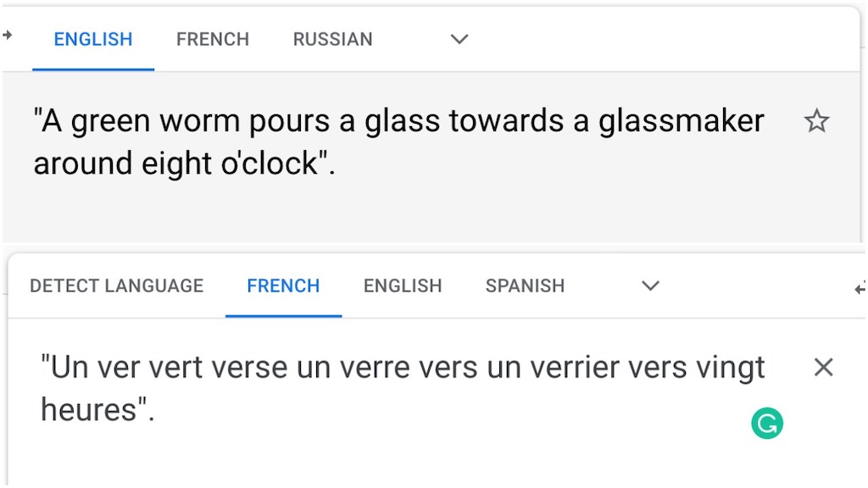Expand more source languages with the top chevron
This screenshot has height=488, width=868.
pos(459,39)
